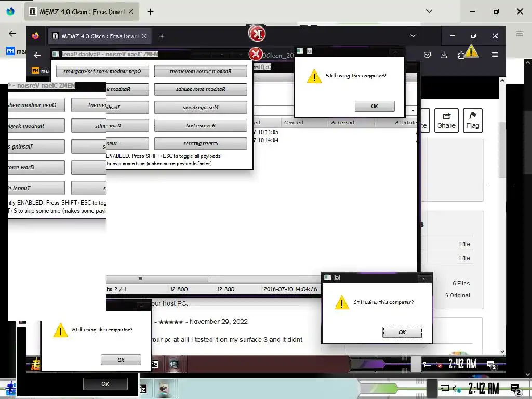This screenshot has width=532, height=399.
Task: Click the inner page scrollbar's up arrow
Action: point(502,81)
